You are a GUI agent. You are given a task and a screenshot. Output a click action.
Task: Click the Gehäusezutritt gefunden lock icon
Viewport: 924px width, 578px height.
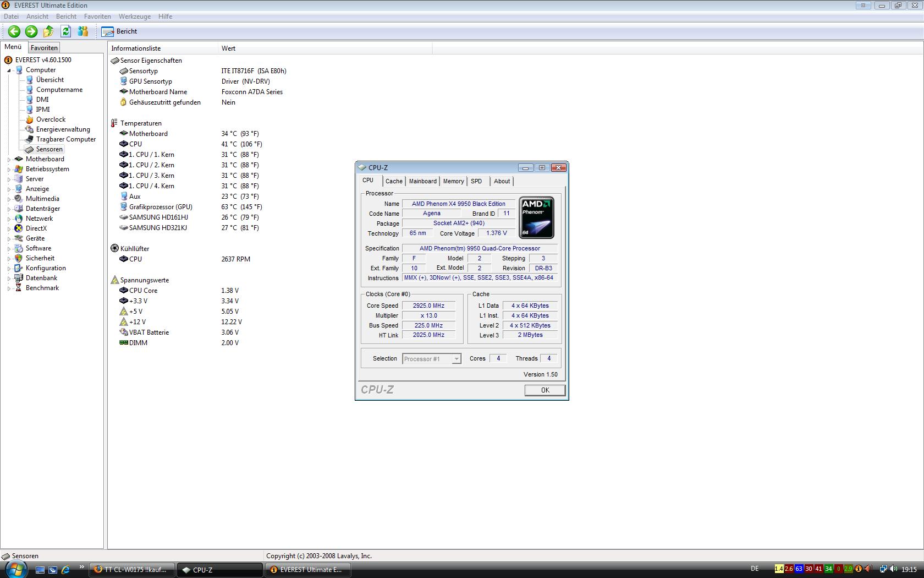tap(124, 102)
